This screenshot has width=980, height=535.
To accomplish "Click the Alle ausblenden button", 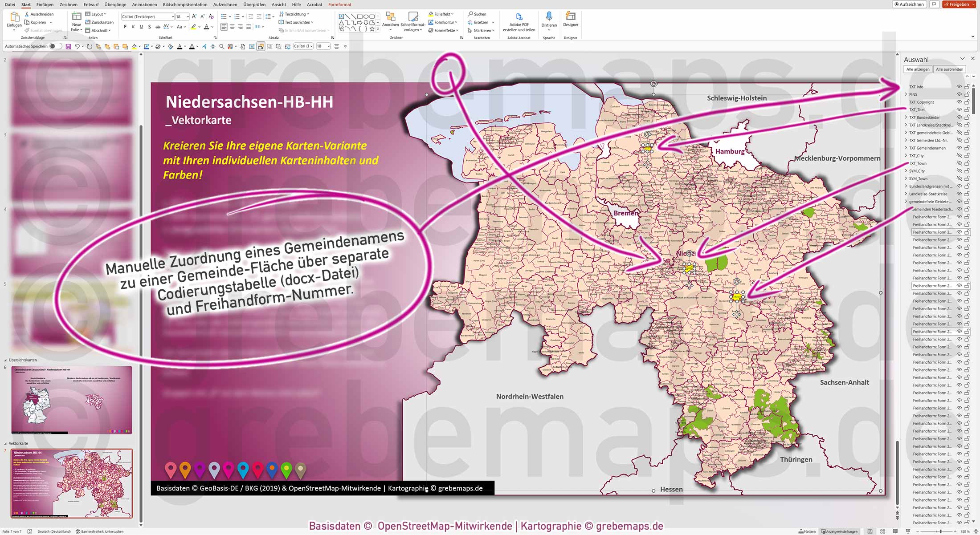I will (950, 69).
